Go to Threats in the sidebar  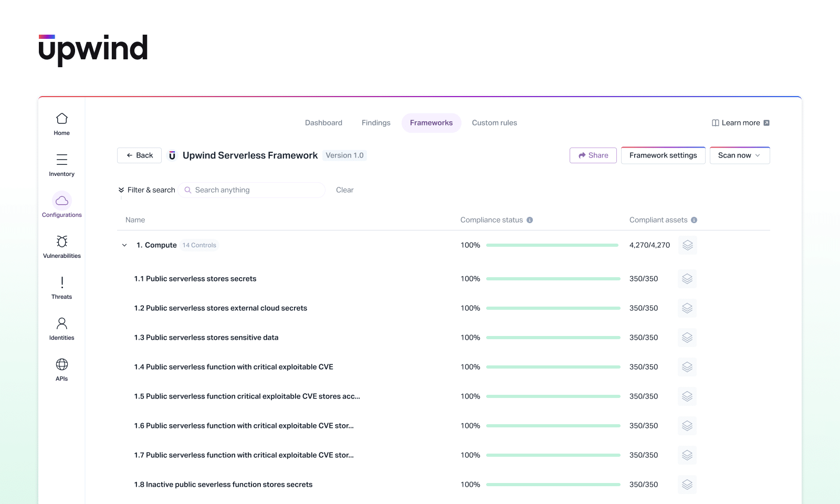62,283
